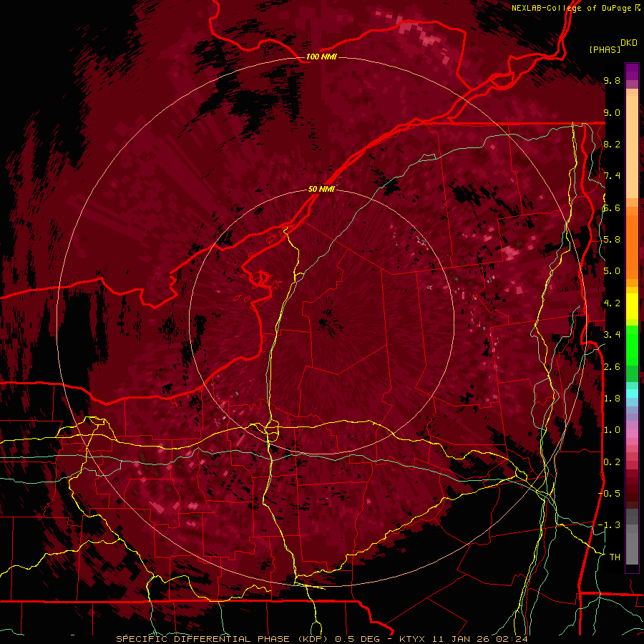Click the 6.6 value on color scale

coord(612,208)
